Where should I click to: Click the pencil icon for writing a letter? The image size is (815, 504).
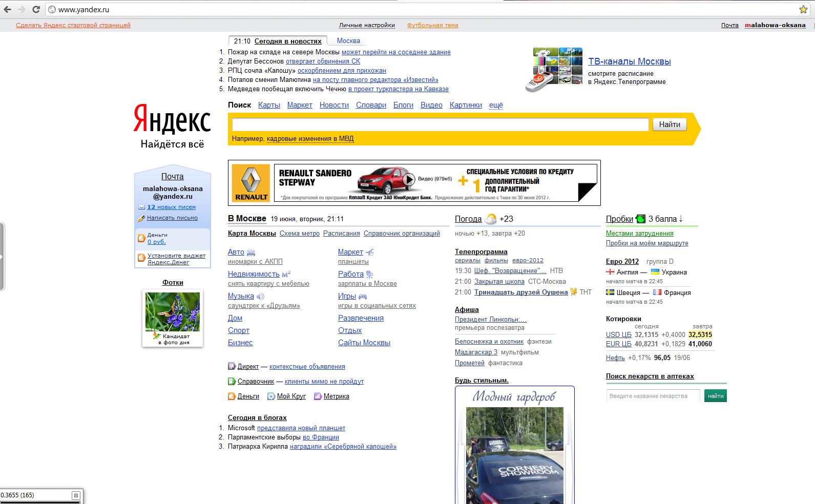pos(141,218)
